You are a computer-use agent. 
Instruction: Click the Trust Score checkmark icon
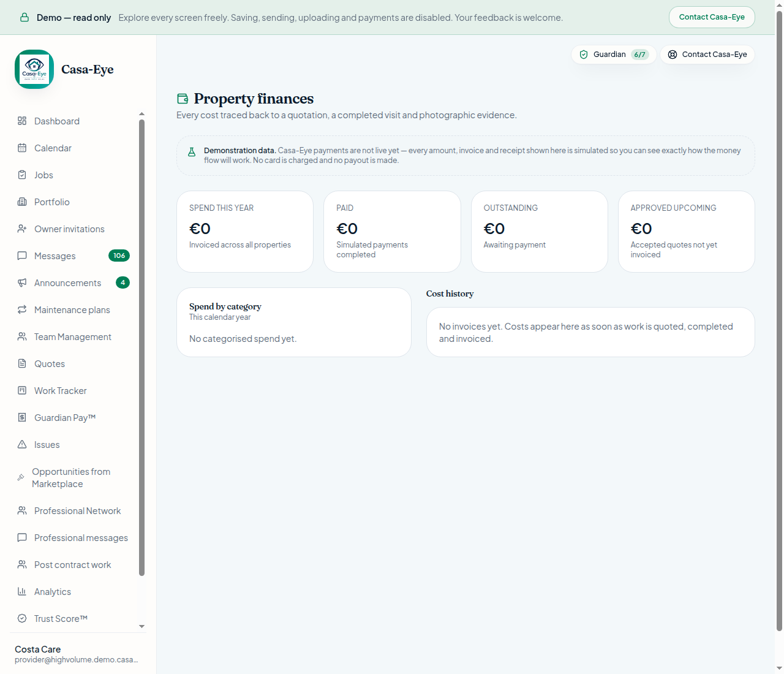click(x=22, y=618)
